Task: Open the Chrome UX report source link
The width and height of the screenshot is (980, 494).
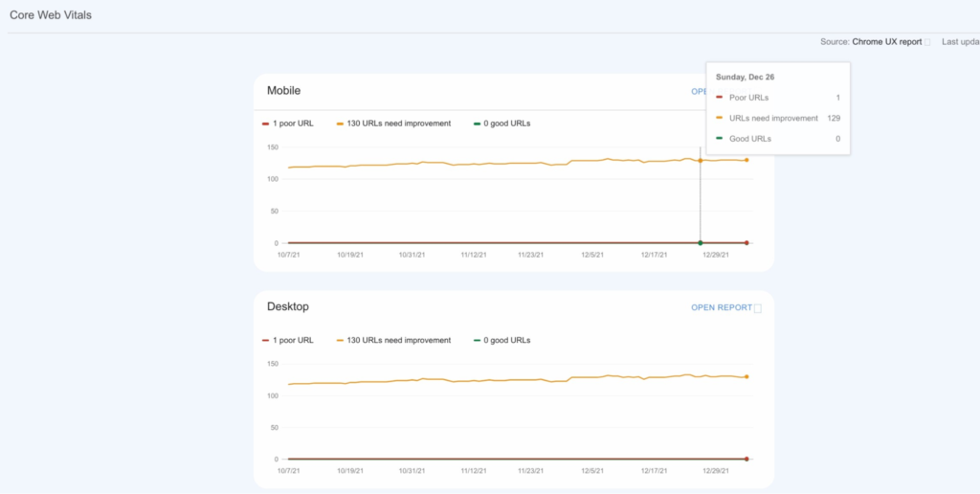Action: 886,42
